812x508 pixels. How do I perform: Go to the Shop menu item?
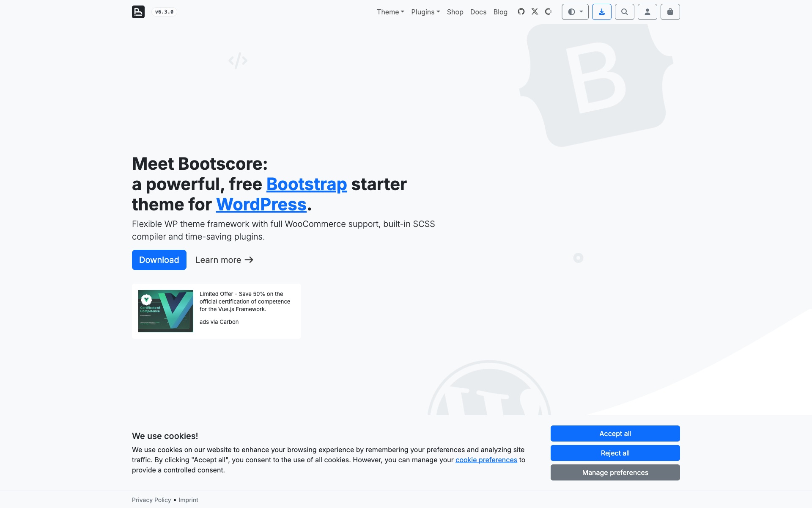(455, 12)
